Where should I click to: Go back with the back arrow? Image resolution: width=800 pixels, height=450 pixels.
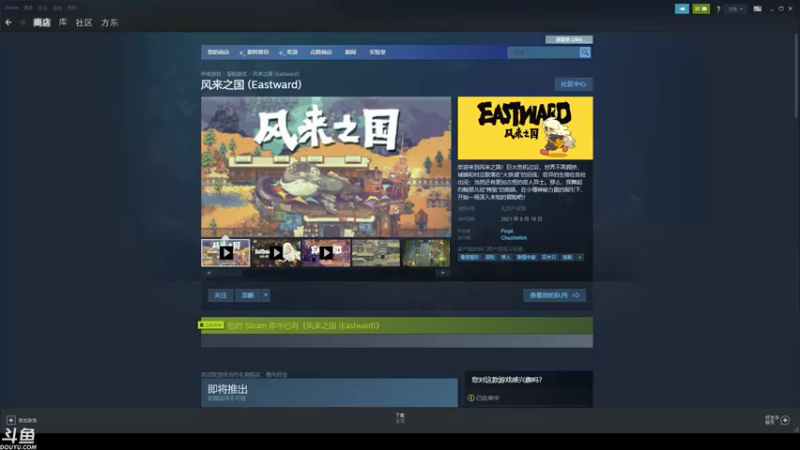click(x=8, y=22)
